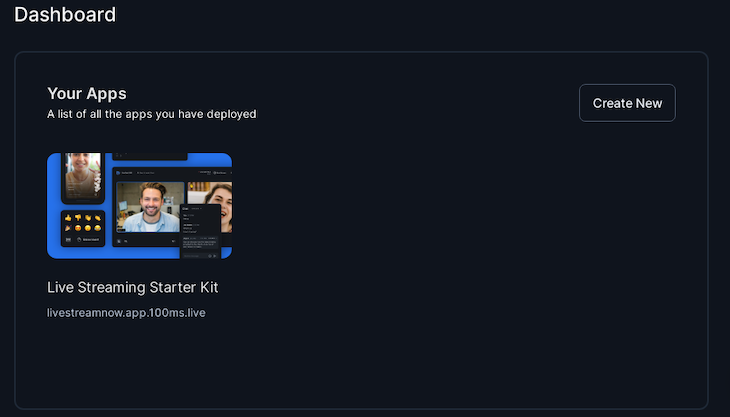The width and height of the screenshot is (730, 417).
Task: Click the thumbs-up emoji in the app preview
Action: 68,218
